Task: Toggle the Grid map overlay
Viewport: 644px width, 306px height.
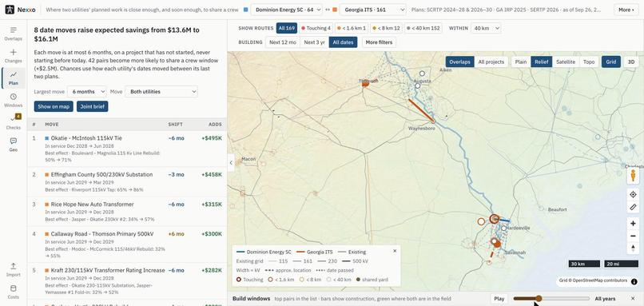Action: (x=611, y=62)
